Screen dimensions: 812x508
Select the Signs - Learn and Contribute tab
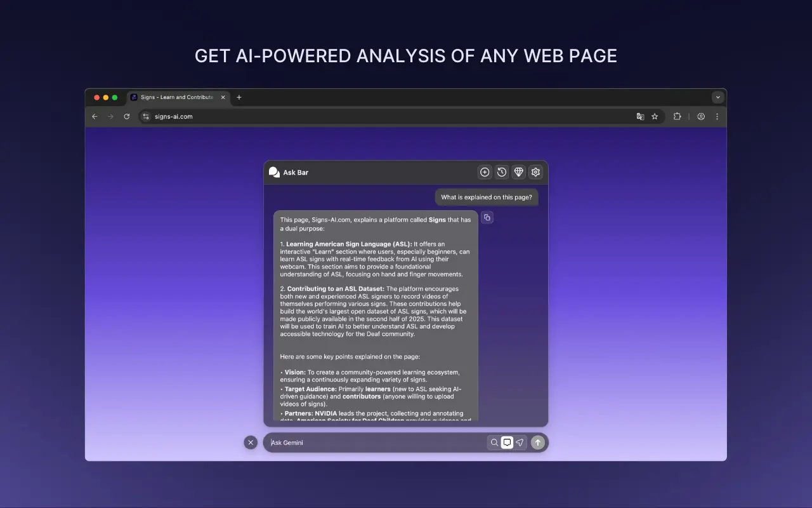click(178, 97)
